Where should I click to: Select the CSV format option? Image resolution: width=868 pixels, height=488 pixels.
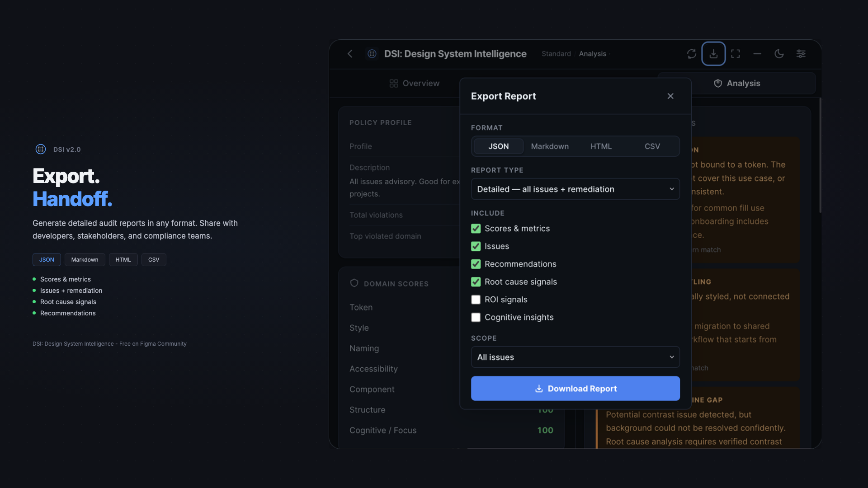pos(652,146)
